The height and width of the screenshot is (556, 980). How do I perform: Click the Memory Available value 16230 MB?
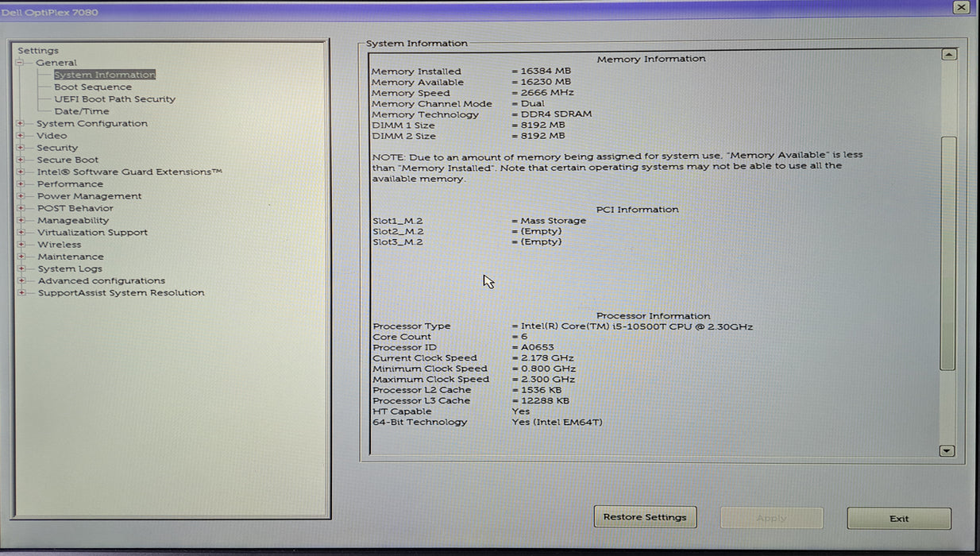tap(546, 82)
